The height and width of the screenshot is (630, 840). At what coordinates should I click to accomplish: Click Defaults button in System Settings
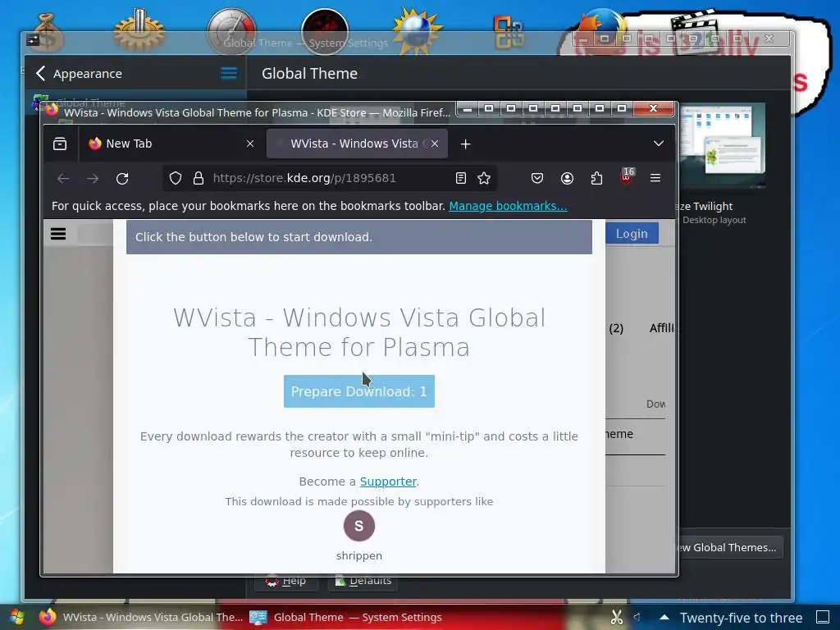point(363,581)
